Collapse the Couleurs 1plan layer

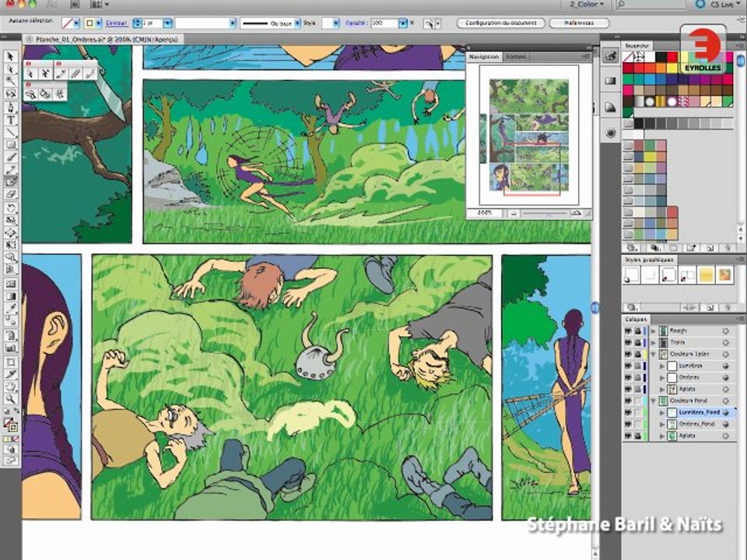coord(653,355)
